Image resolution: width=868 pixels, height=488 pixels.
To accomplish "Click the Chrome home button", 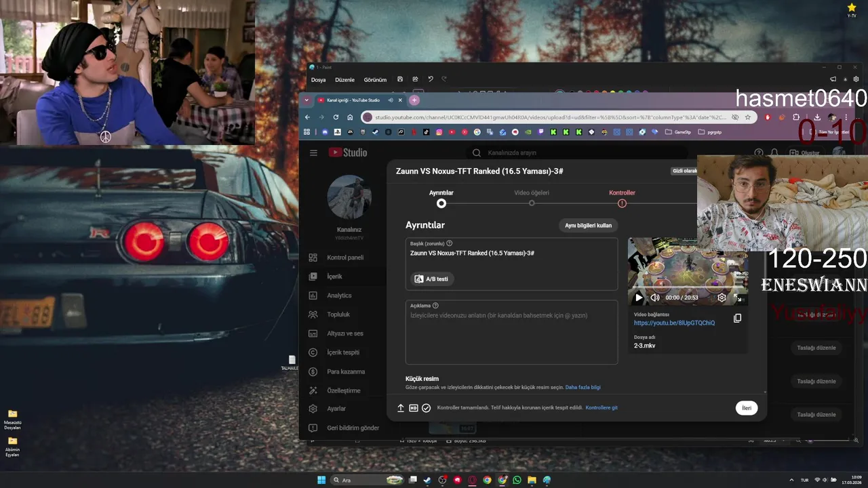I will tap(350, 117).
